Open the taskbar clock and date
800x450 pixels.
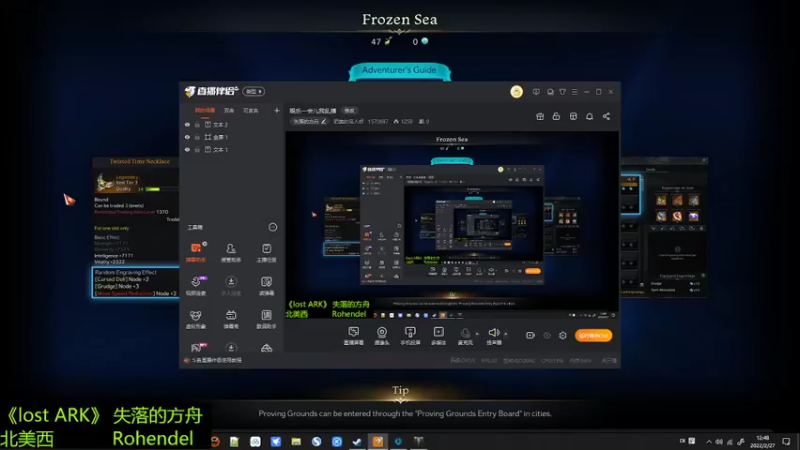click(762, 441)
